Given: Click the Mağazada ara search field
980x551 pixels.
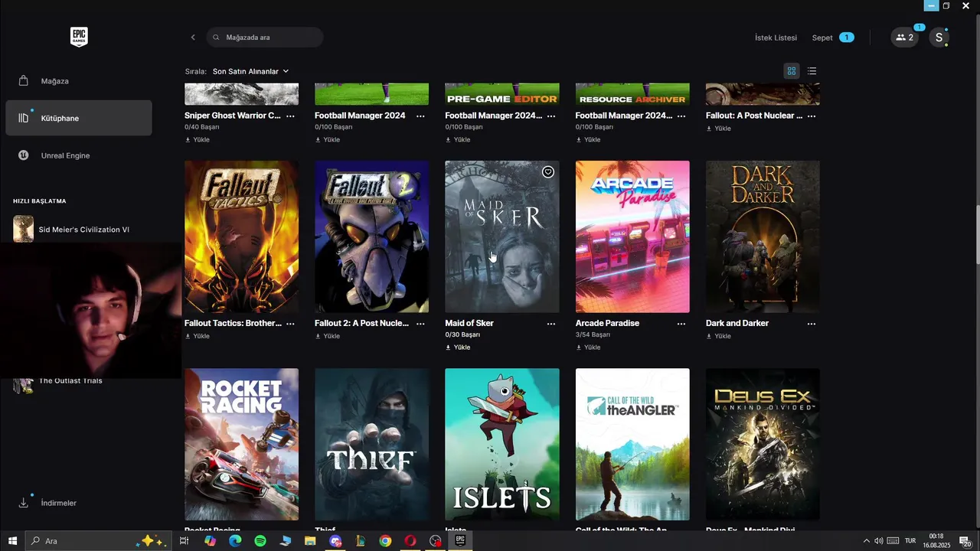Looking at the screenshot, I should 265,37.
